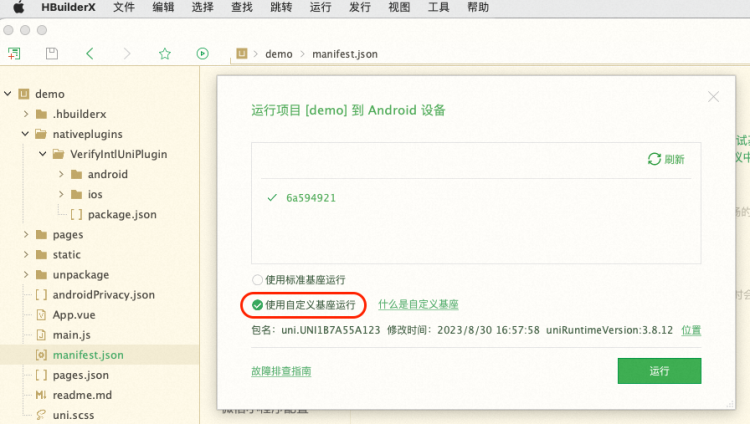The width and height of the screenshot is (750, 424).
Task: Open the 帮助 menu
Action: [x=478, y=7]
